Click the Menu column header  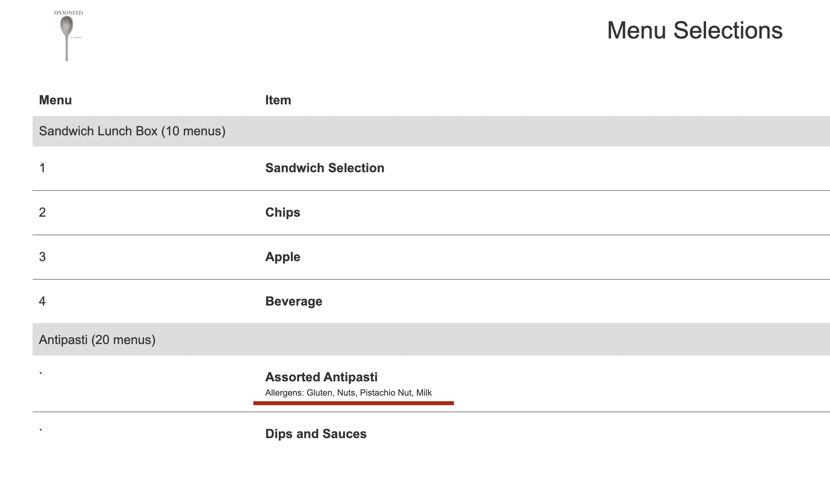(x=55, y=100)
